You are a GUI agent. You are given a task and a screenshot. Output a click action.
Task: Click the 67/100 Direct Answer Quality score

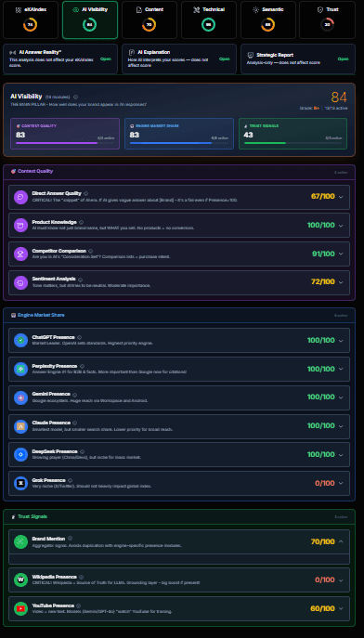[x=323, y=197]
